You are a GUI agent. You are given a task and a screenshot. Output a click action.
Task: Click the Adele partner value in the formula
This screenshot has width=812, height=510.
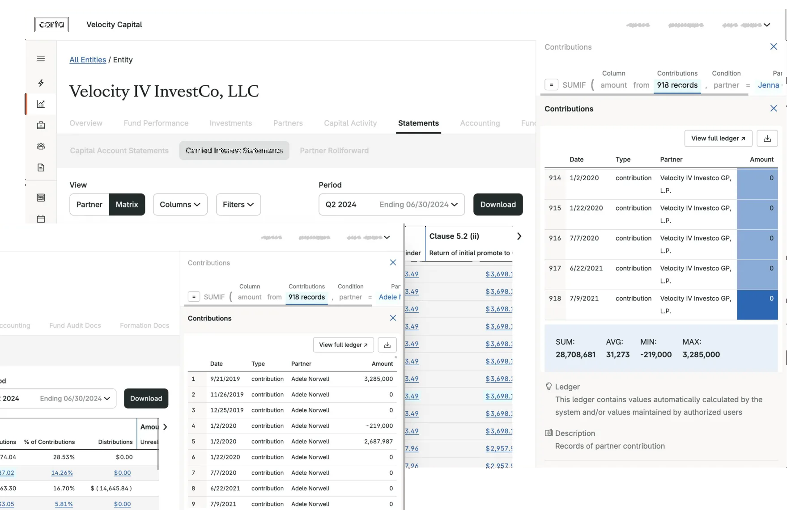[390, 297]
